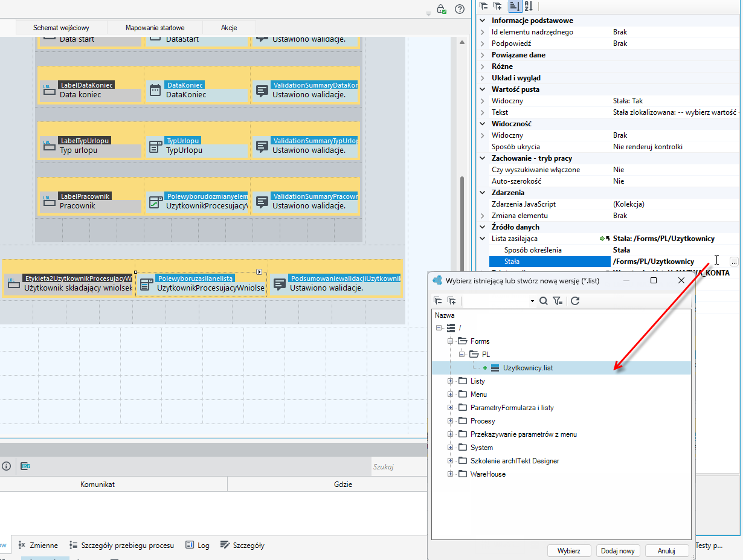This screenshot has height=560, width=743.
Task: Select the ValidationSummaryPracownik validation control
Action: click(x=305, y=201)
